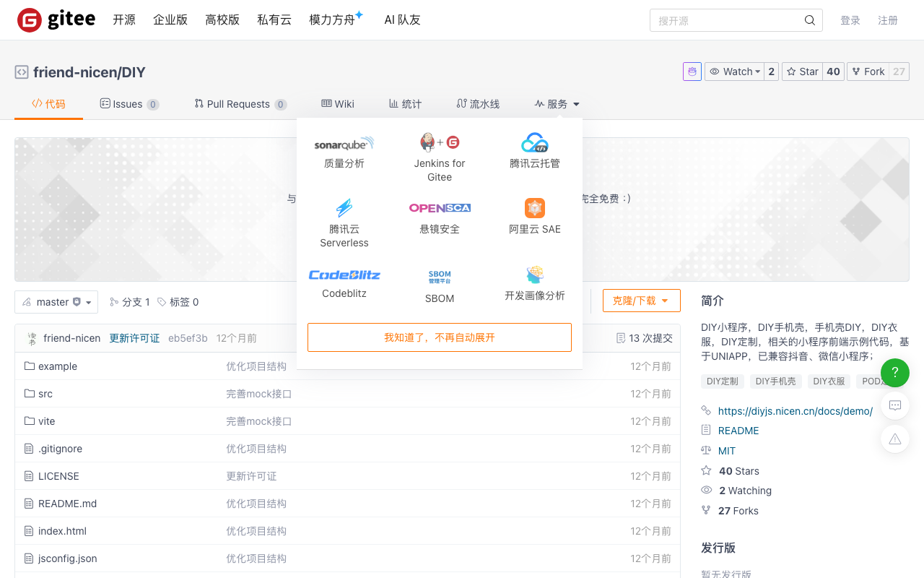Open the 统计 statistics tab
Viewport: 924px width, 578px height.
(x=405, y=104)
